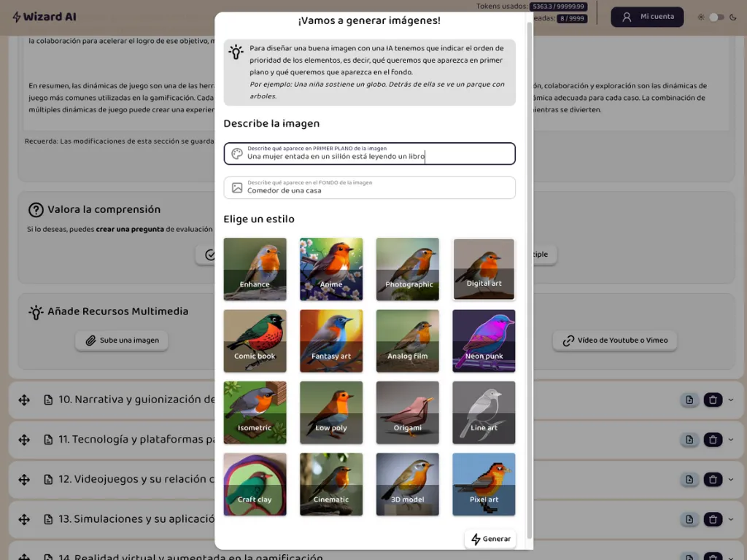
Task: Open section 11 Tecnología y plataformas
Action: tap(136, 439)
